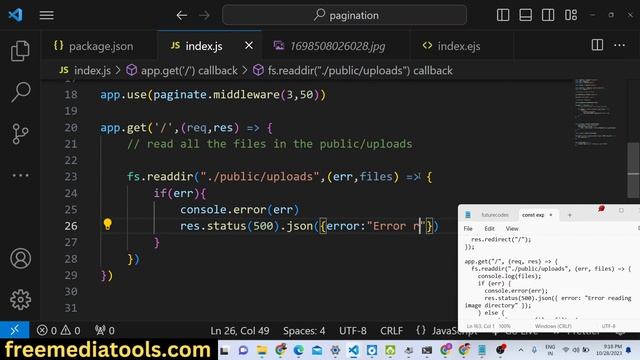Click the lightbulb code action icon

point(107,224)
